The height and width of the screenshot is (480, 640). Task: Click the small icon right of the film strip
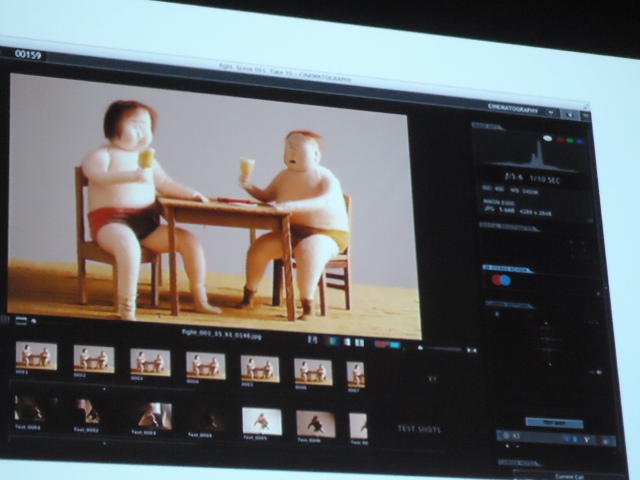[x=34, y=322]
